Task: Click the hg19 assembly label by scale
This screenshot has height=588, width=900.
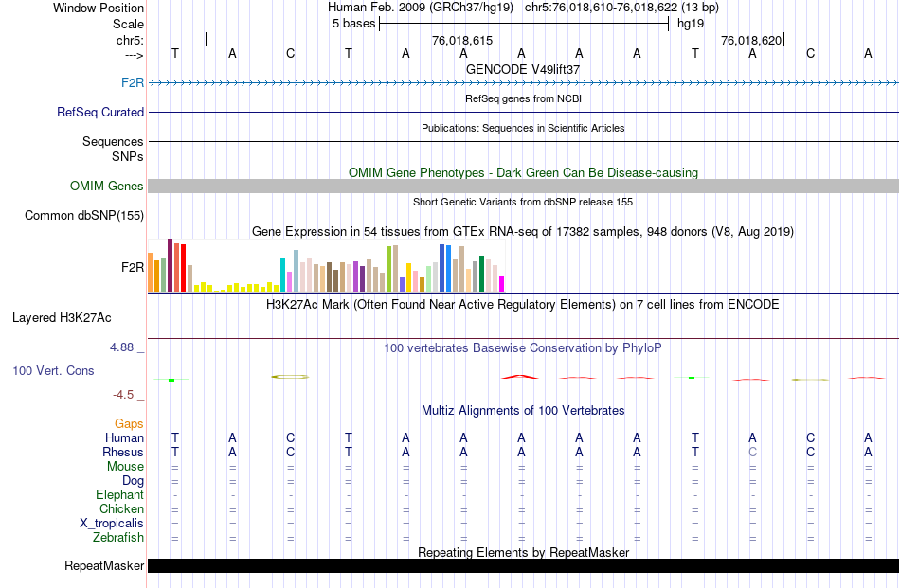Action: (691, 24)
